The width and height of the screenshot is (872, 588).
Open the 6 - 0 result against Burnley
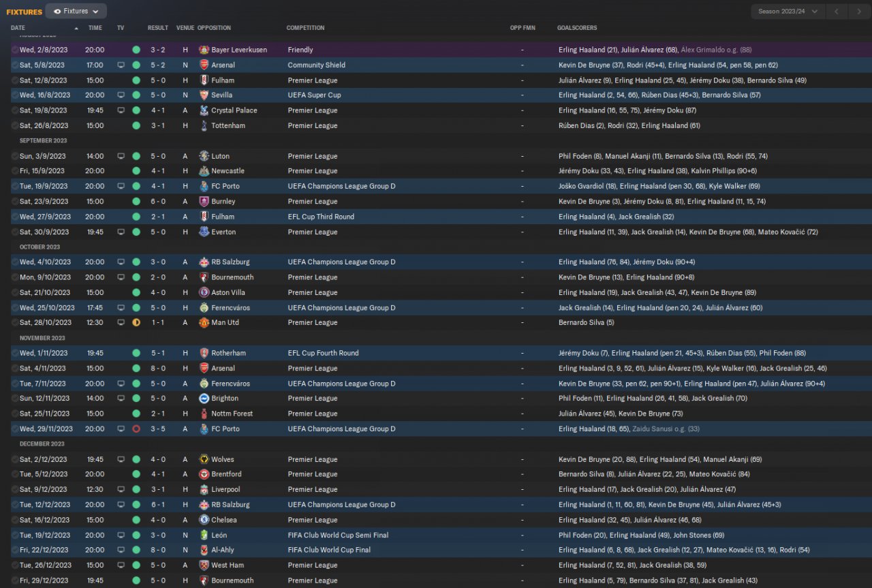tap(158, 202)
